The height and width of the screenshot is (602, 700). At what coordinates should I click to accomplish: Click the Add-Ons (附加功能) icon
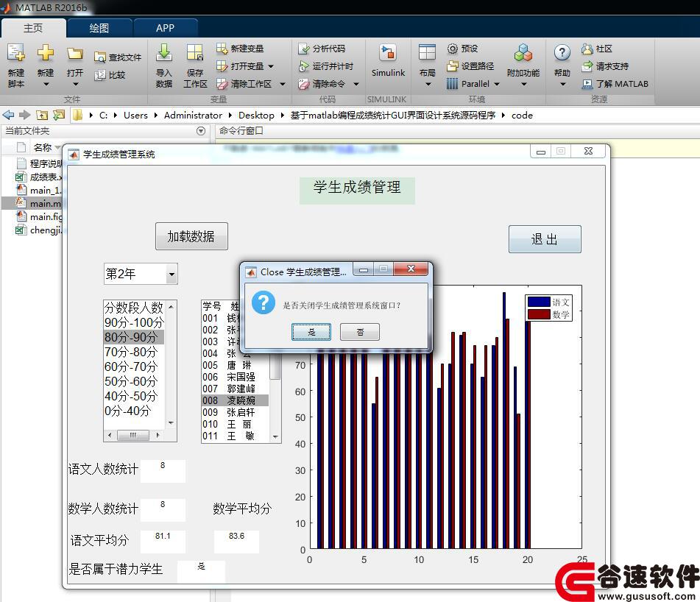pos(523,53)
